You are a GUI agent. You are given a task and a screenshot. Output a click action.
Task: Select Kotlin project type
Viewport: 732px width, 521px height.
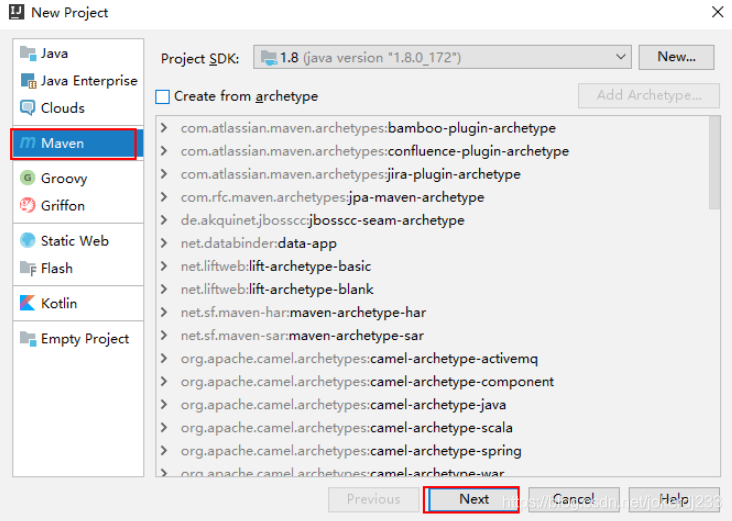click(x=78, y=303)
